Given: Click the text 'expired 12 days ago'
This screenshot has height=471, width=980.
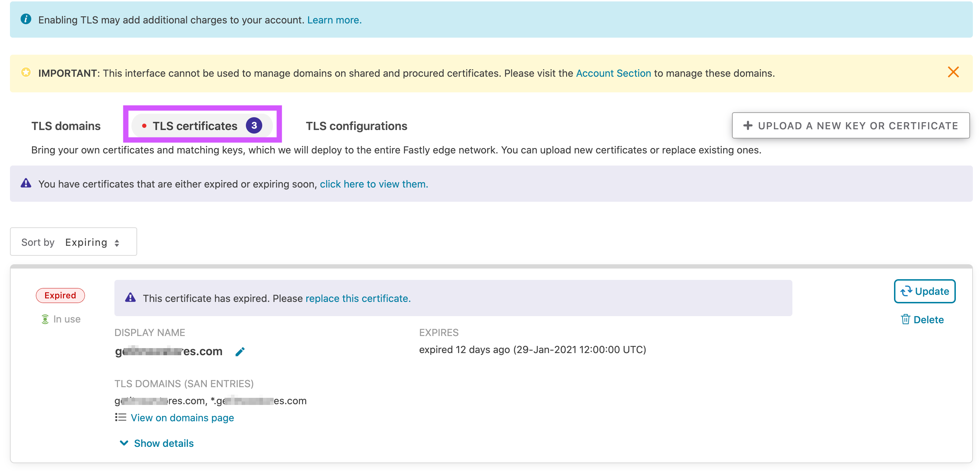Looking at the screenshot, I should click(464, 349).
